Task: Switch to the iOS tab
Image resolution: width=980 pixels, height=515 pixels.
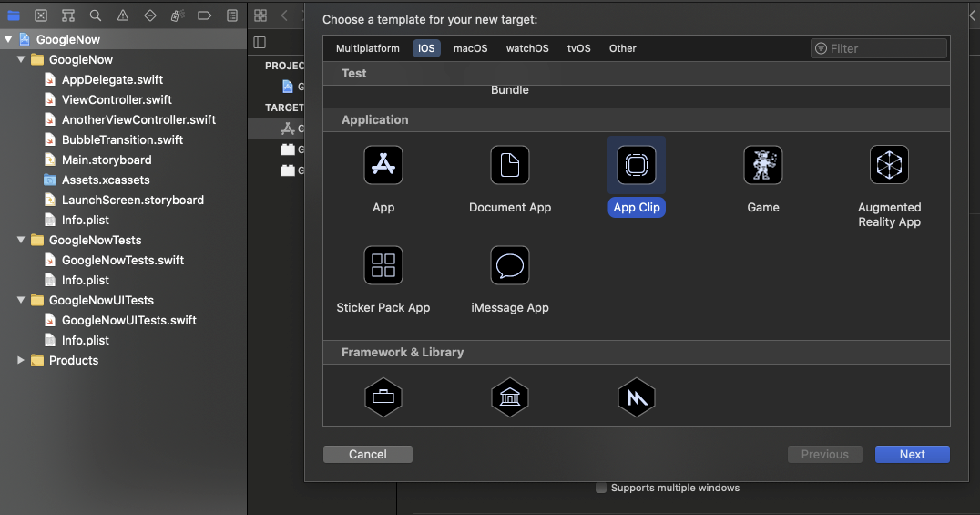Action: (426, 48)
